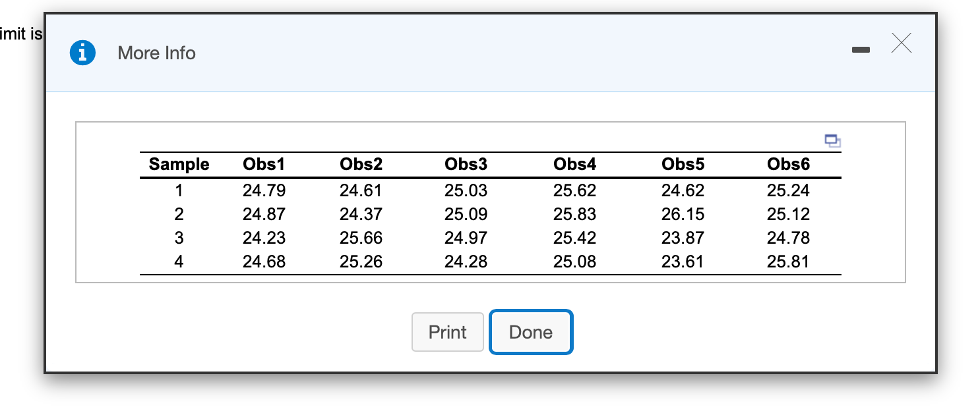This screenshot has height=415, width=980.
Task: Click the More Info title text
Action: (156, 53)
